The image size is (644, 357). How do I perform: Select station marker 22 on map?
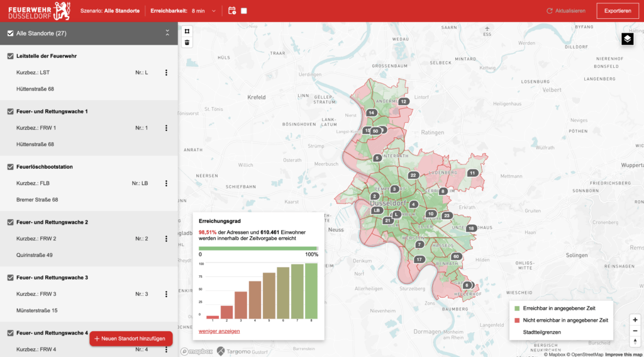(x=413, y=175)
